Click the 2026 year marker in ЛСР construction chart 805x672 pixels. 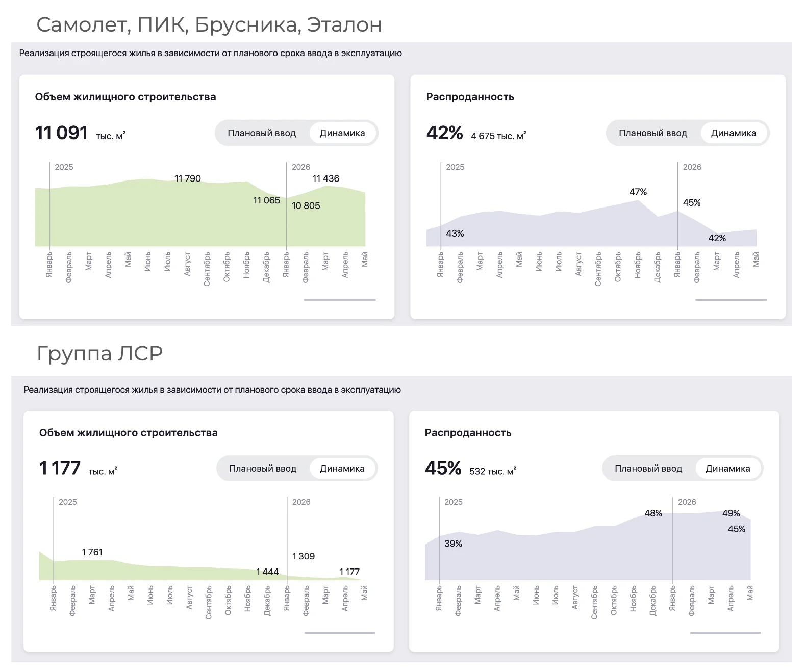pos(301,502)
